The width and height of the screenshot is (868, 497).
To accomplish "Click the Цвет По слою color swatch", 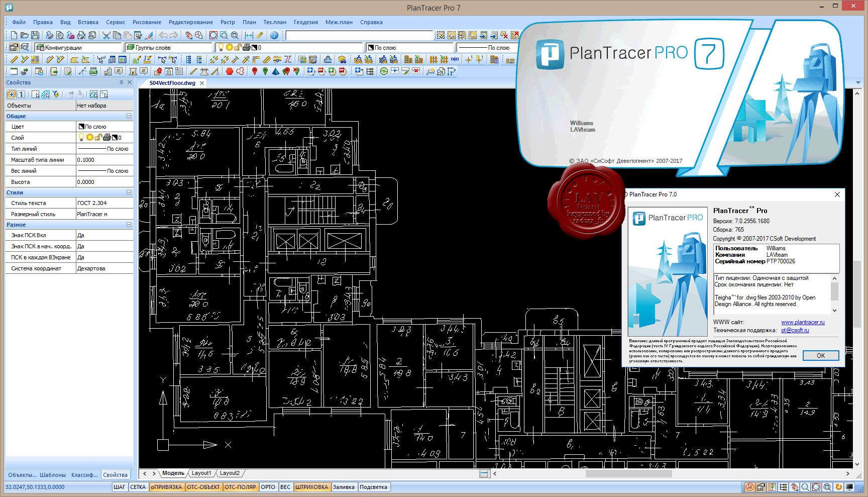I will pos(81,127).
